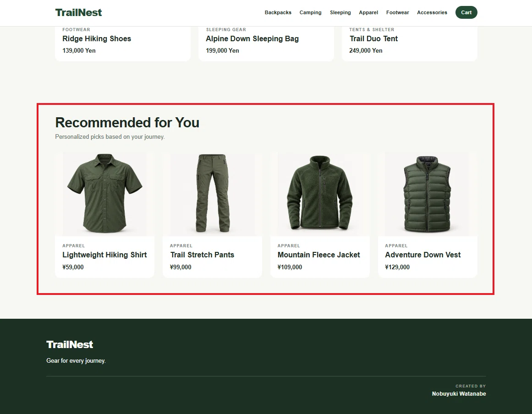The image size is (532, 414).
Task: Click the TENTS & SHELTER category label
Action: (372, 29)
